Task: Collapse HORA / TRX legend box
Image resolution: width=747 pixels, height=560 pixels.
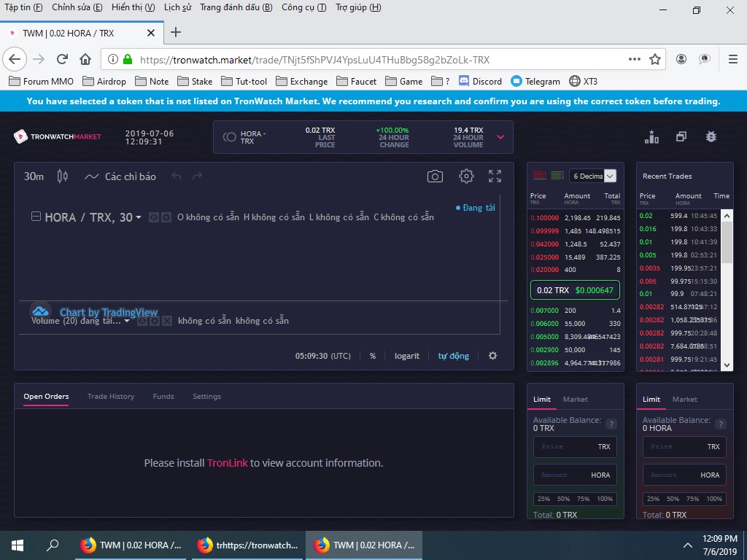Action: pyautogui.click(x=36, y=217)
